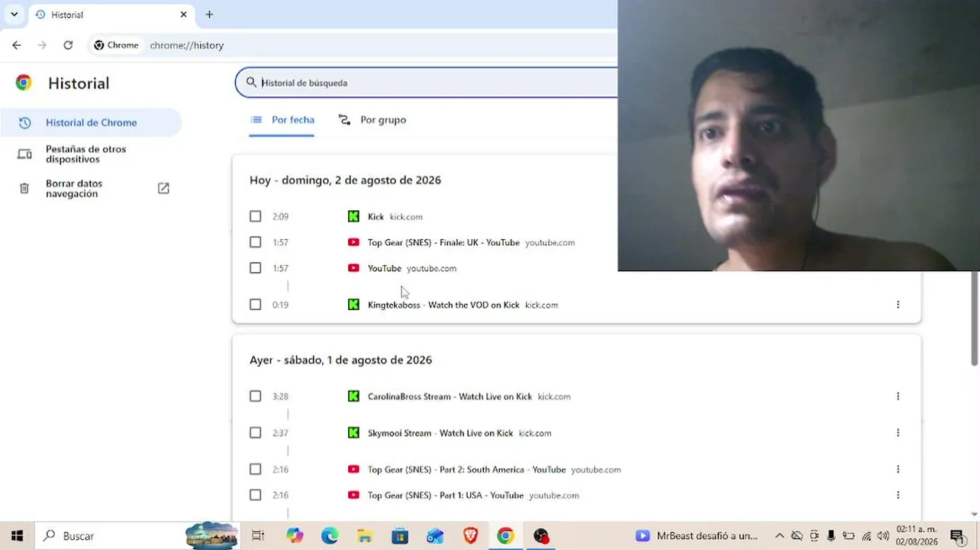Open Microsoft Edge from the taskbar
The image size is (980, 550).
coord(330,536)
